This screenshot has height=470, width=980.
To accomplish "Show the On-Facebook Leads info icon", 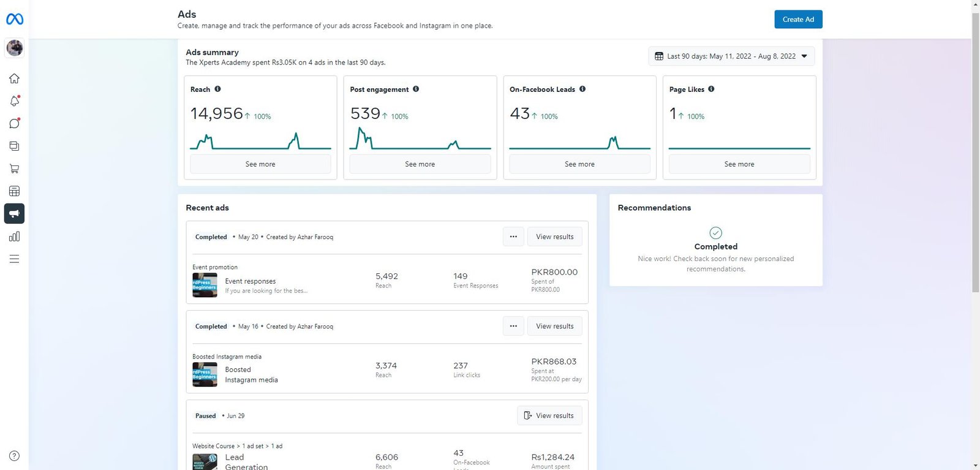I will point(582,89).
